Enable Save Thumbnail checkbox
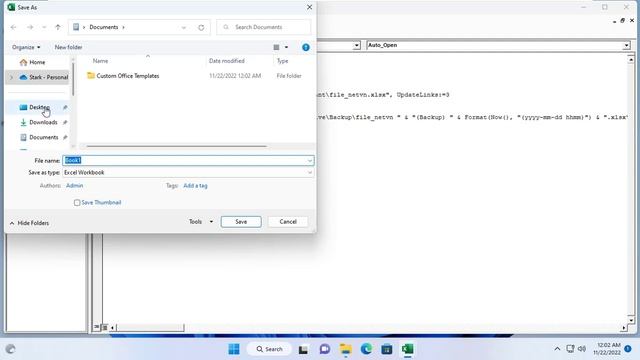The image size is (640, 360). (x=77, y=202)
